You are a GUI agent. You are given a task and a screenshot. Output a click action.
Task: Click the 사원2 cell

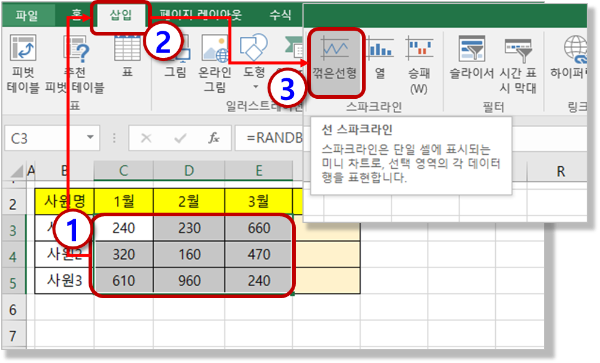(64, 254)
